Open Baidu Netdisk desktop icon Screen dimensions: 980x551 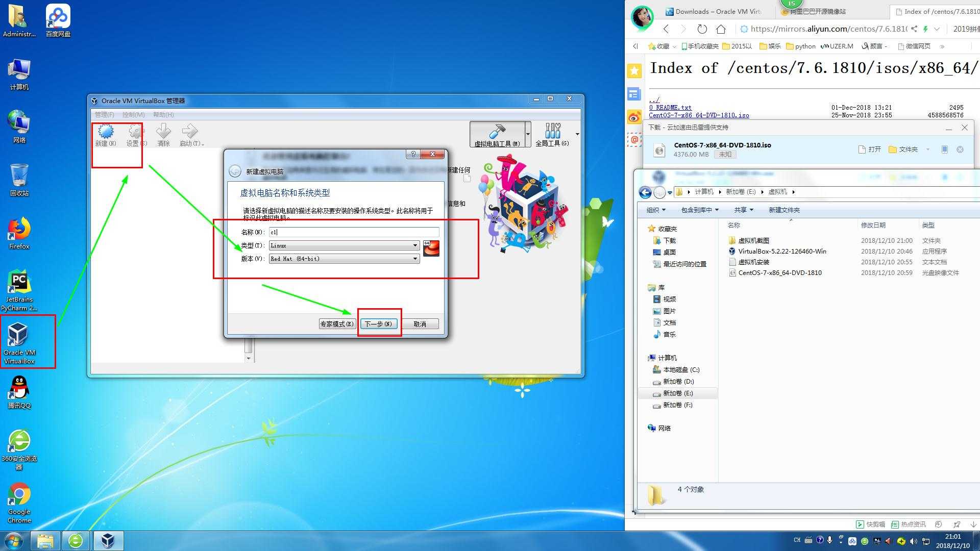pos(58,21)
